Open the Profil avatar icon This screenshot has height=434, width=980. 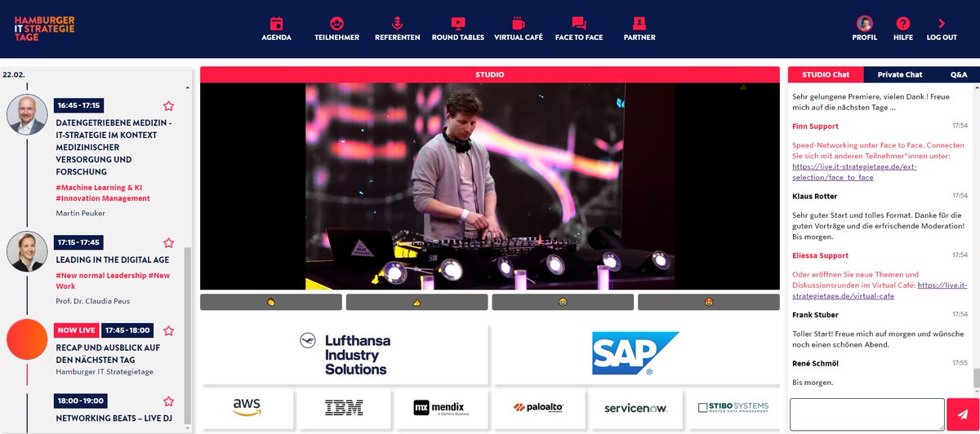[864, 24]
